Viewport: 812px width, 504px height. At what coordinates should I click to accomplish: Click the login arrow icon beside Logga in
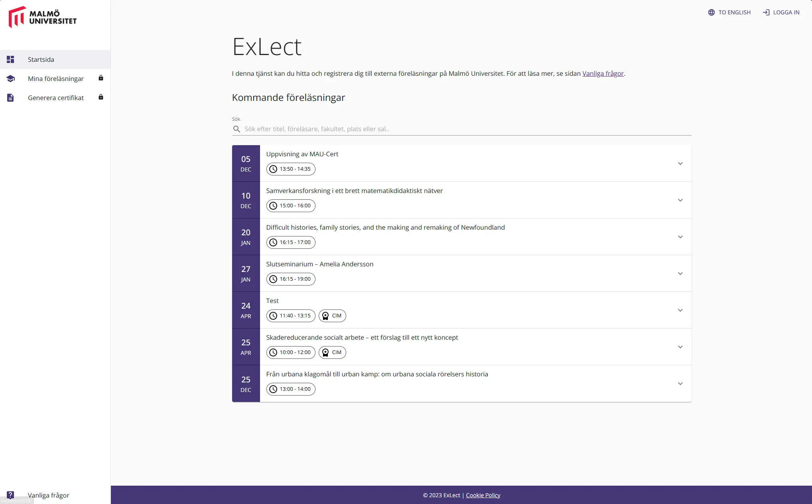[766, 12]
